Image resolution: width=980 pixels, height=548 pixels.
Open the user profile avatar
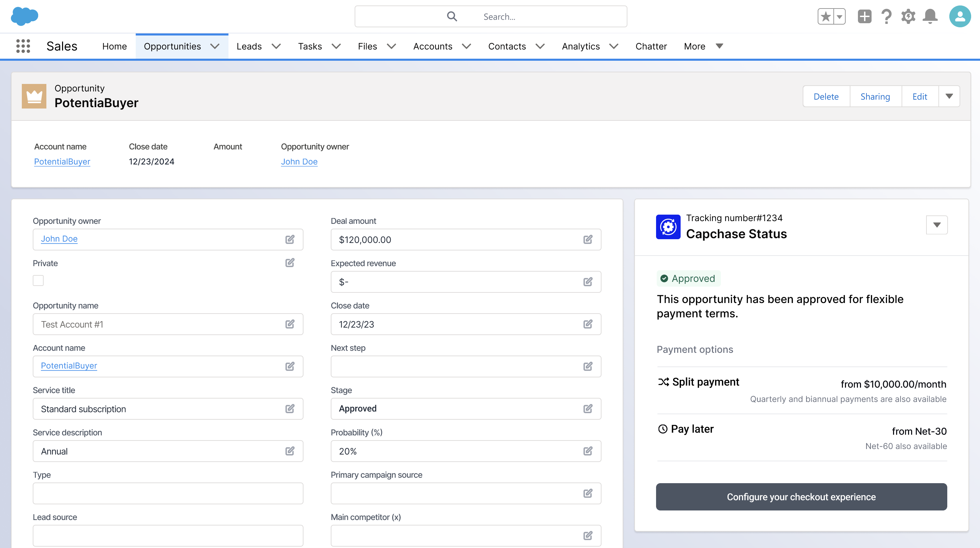(960, 16)
